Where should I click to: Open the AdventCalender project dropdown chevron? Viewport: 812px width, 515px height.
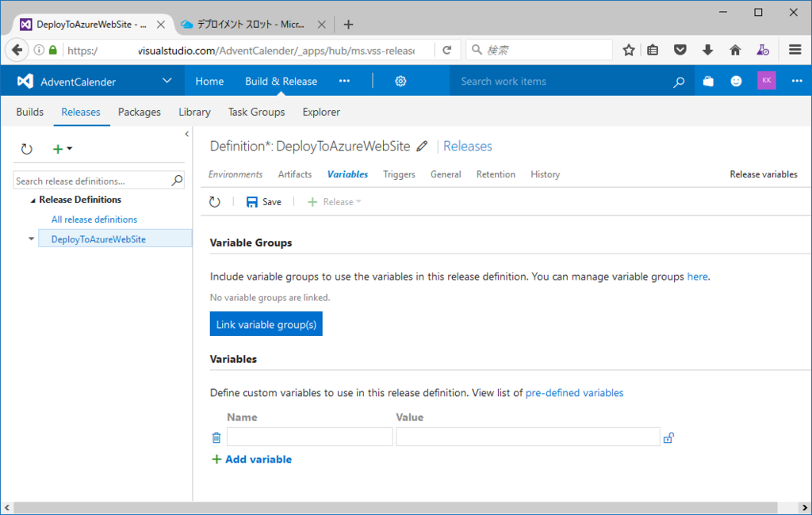(x=167, y=81)
